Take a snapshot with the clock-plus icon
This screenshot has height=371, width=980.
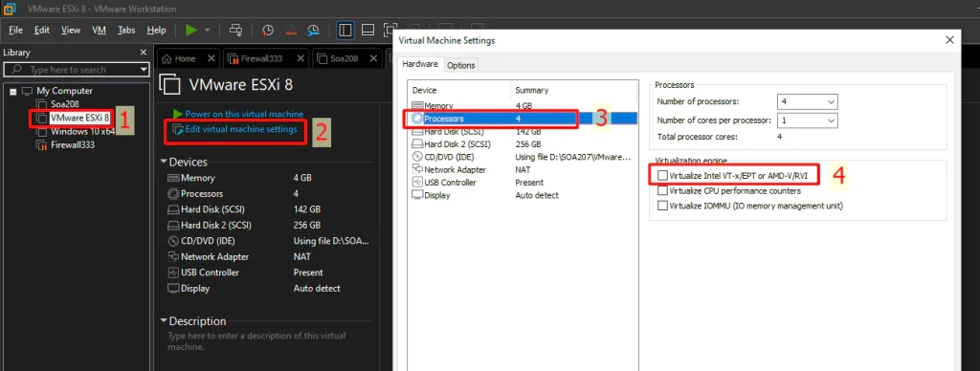pyautogui.click(x=268, y=30)
